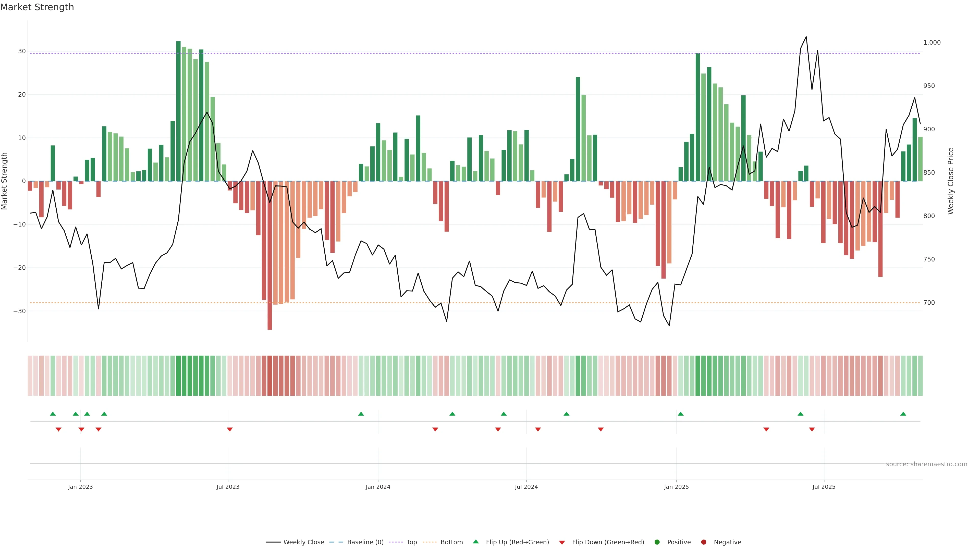The image size is (980, 551).
Task: Click the Negative red circle legend icon
Action: coord(703,542)
